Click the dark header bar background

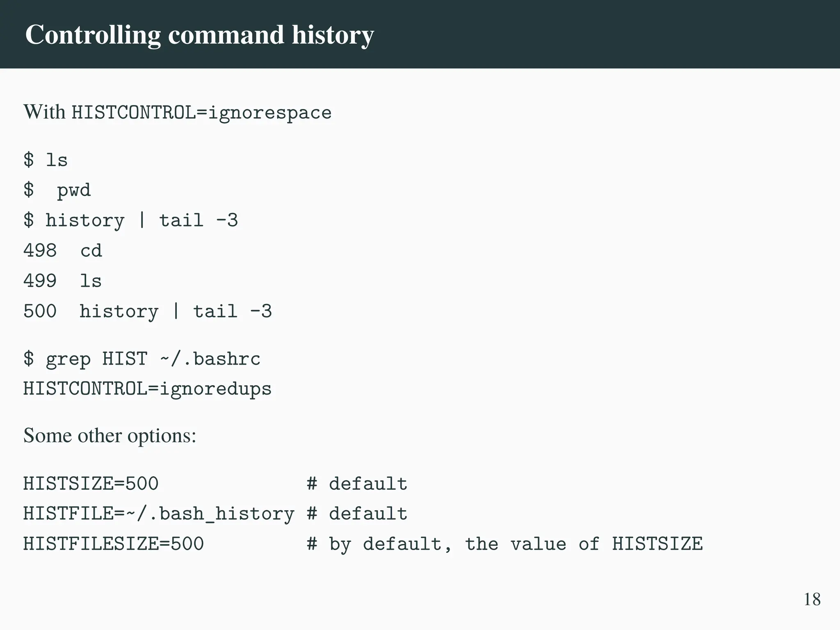click(x=615, y=34)
